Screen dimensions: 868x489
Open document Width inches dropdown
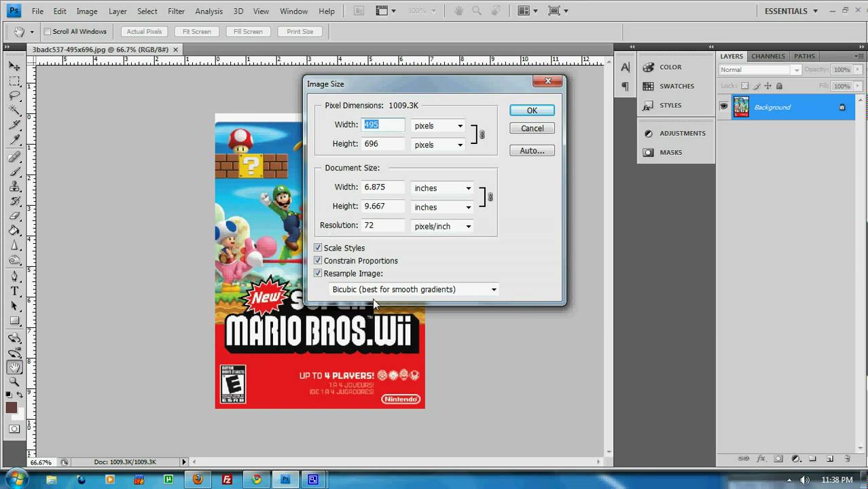[x=441, y=188]
